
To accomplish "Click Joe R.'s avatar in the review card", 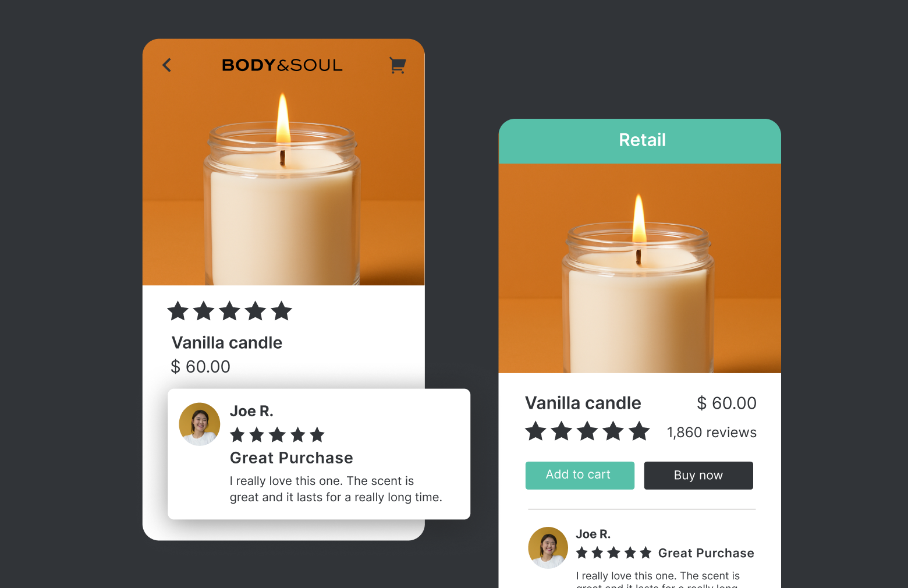I will click(x=200, y=424).
